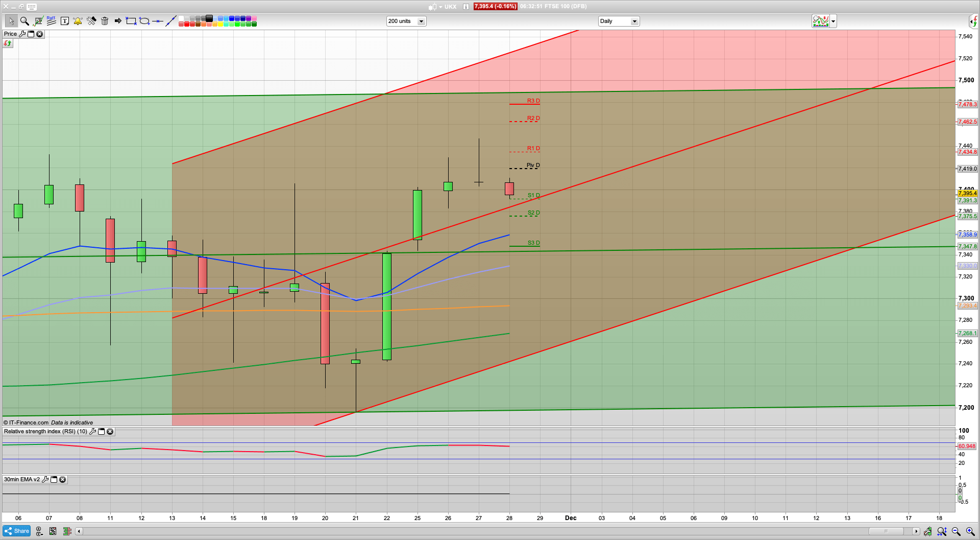Click the Share button
The height and width of the screenshot is (540, 980).
click(x=16, y=531)
